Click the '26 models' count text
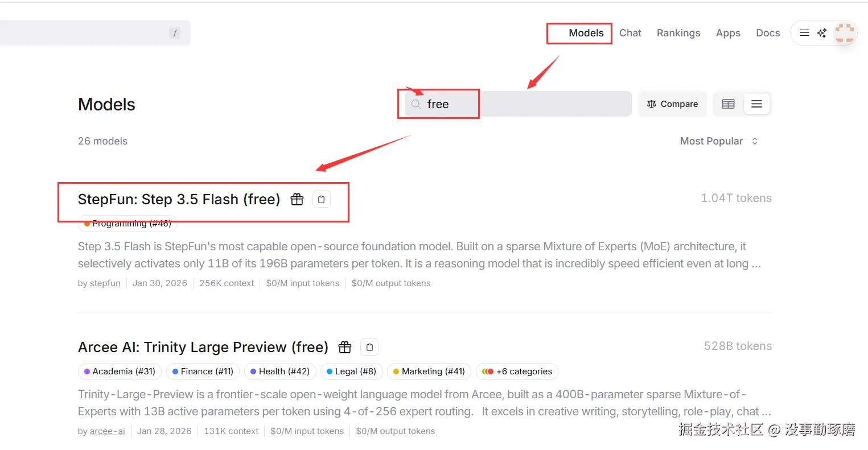This screenshot has height=450, width=868. (102, 141)
